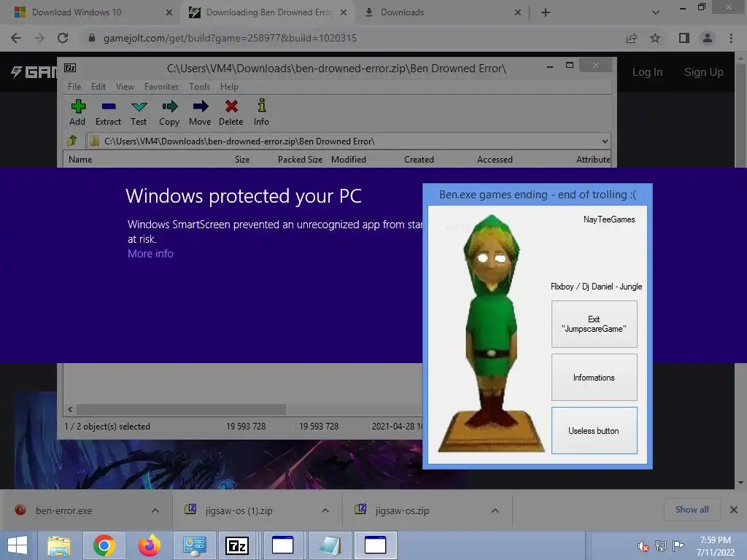Open the Tools menu in 7-Zip
The image size is (747, 560).
(200, 87)
